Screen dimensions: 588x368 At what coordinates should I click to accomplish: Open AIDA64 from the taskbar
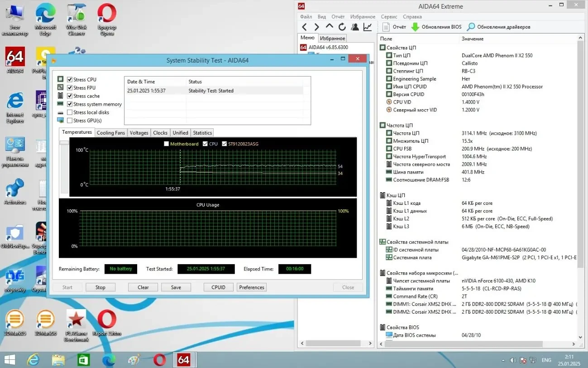coord(184,359)
